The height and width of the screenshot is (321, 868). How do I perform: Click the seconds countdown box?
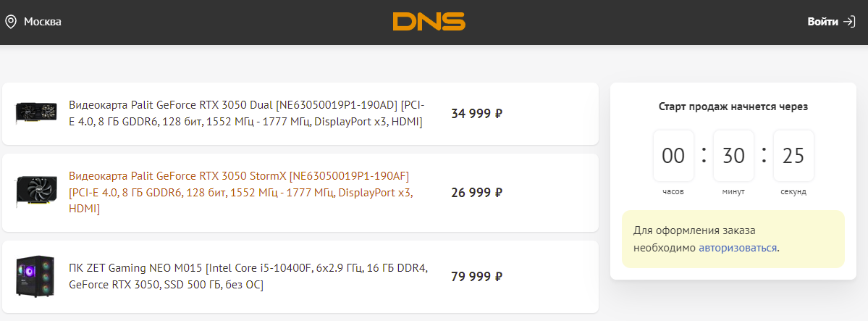793,156
